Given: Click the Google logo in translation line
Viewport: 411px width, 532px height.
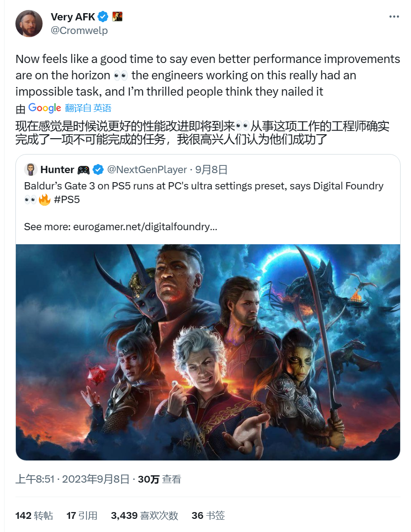Looking at the screenshot, I should [44, 108].
